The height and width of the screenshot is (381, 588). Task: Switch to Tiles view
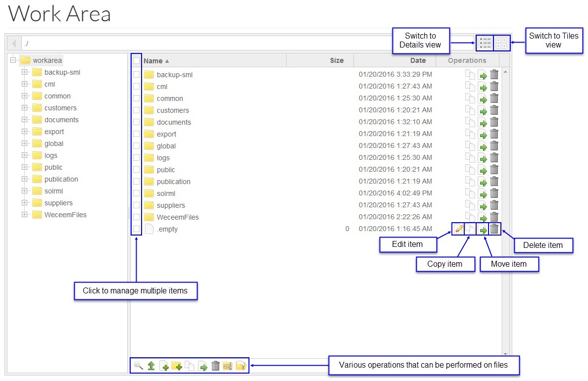click(x=501, y=43)
